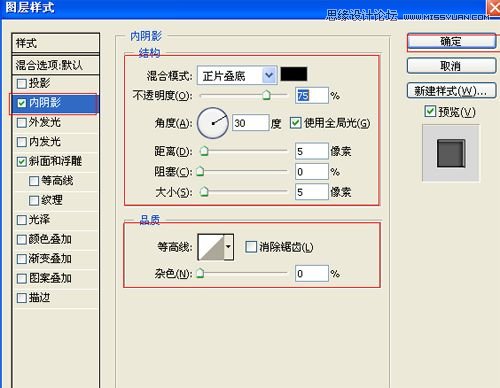Viewport: 500px width, 388px height.
Task: Enable the 光泽 satin checkbox
Action: click(x=22, y=220)
